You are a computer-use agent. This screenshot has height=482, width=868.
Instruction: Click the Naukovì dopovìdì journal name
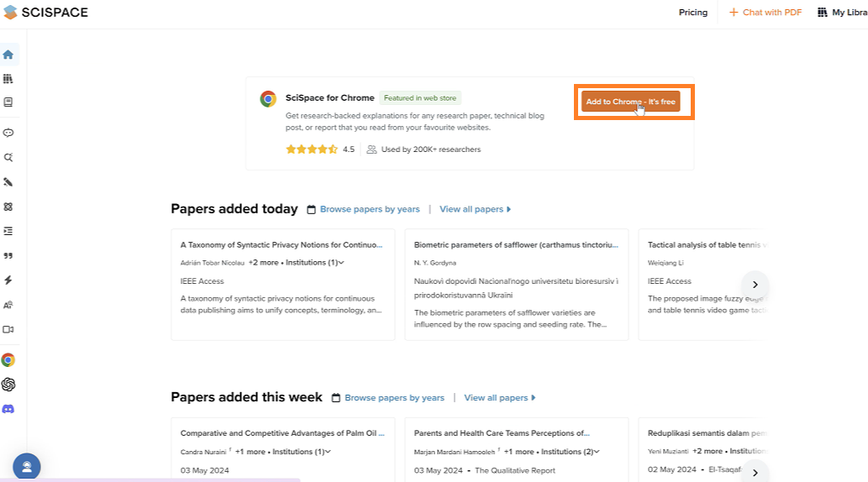coord(516,288)
